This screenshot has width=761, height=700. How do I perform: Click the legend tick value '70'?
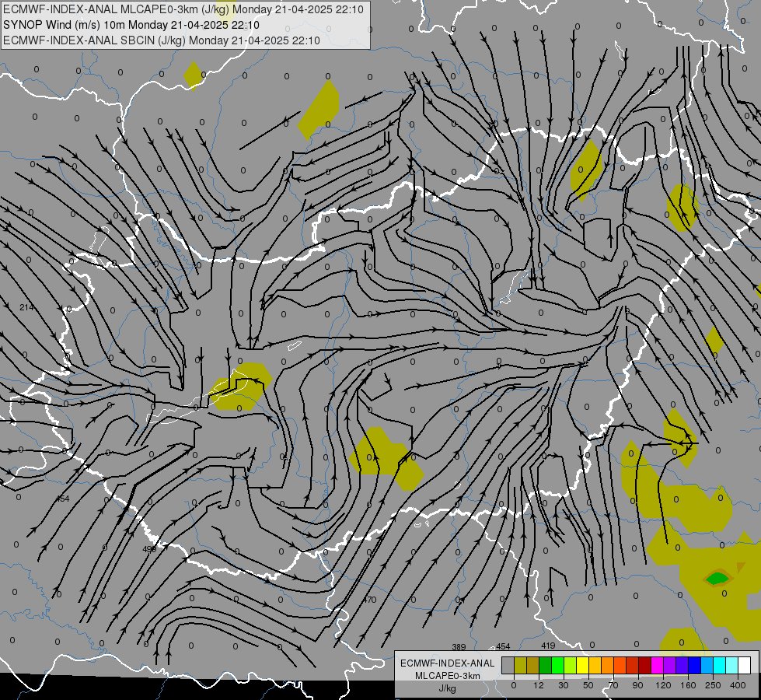tap(613, 685)
